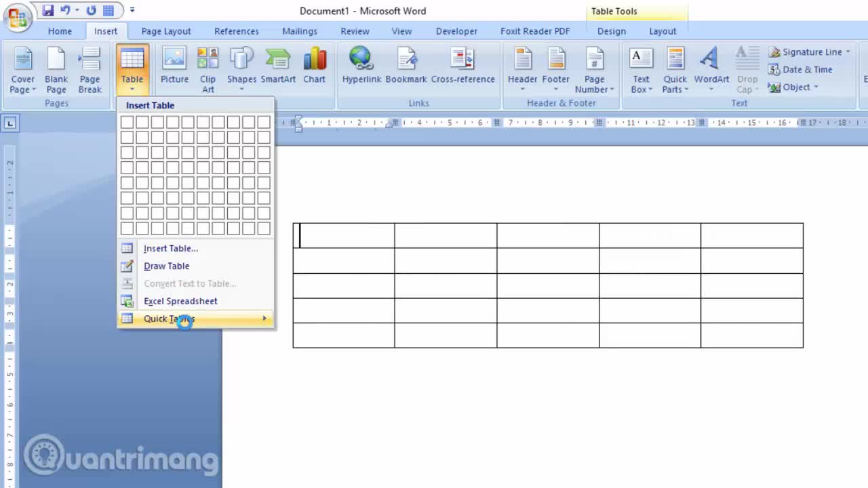Screen dimensions: 868x488
Task: Click the tab selector button left of ruler
Action: pyautogui.click(x=10, y=123)
